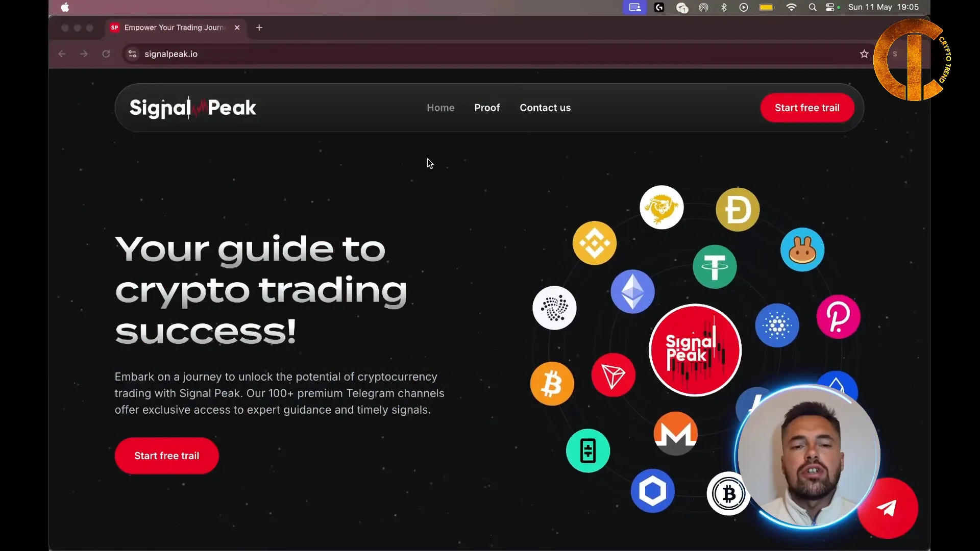Click the browser back arrow
Image resolution: width=980 pixels, height=551 pixels.
(62, 54)
